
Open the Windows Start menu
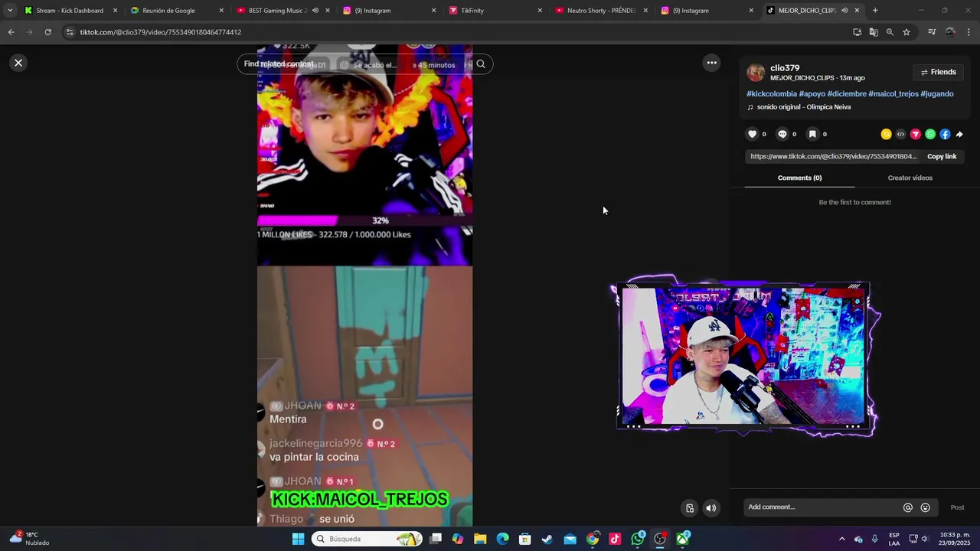click(298, 539)
